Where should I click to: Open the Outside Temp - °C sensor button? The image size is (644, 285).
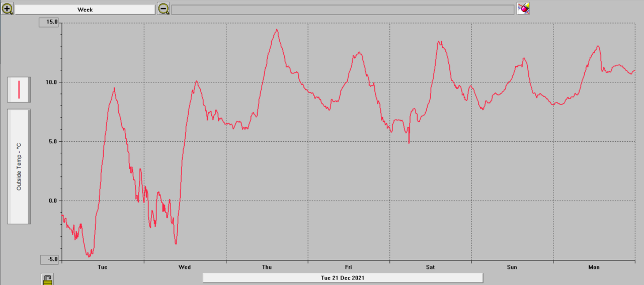(19, 166)
